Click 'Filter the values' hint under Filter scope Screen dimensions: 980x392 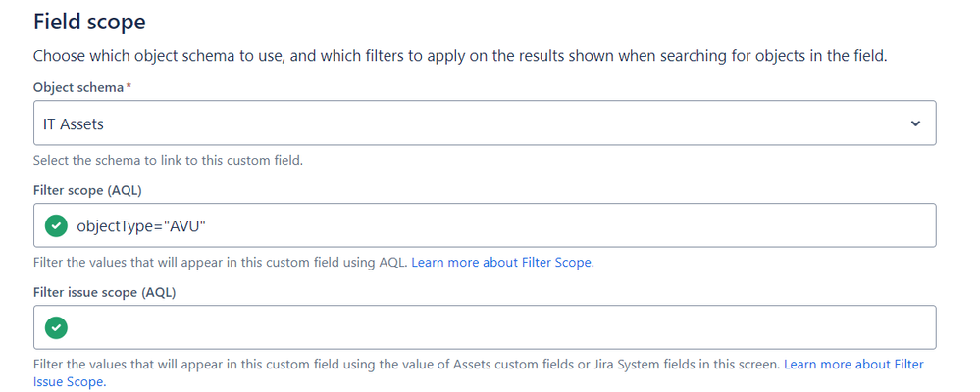click(220, 263)
